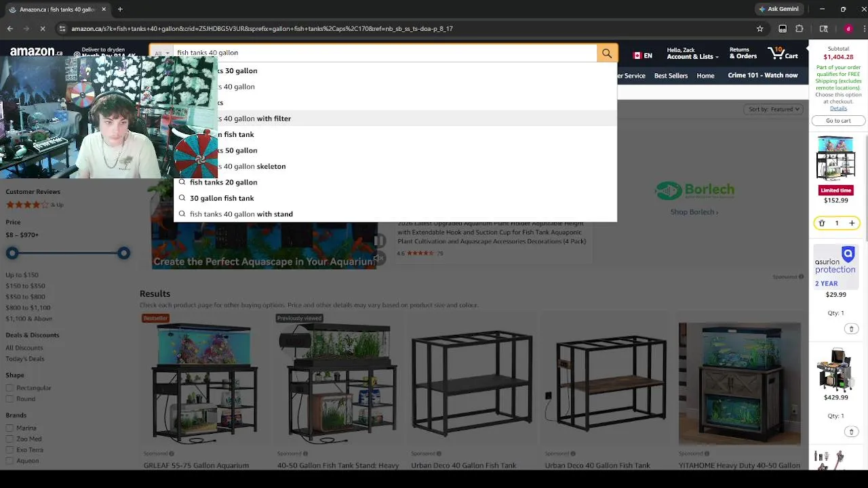Grab the minimum price slider handle
Screen dimensions: 868x488
[x=12, y=253]
